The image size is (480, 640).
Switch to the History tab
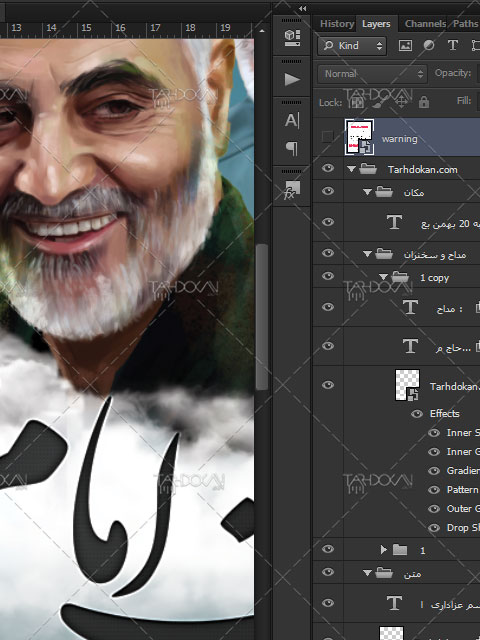(337, 24)
